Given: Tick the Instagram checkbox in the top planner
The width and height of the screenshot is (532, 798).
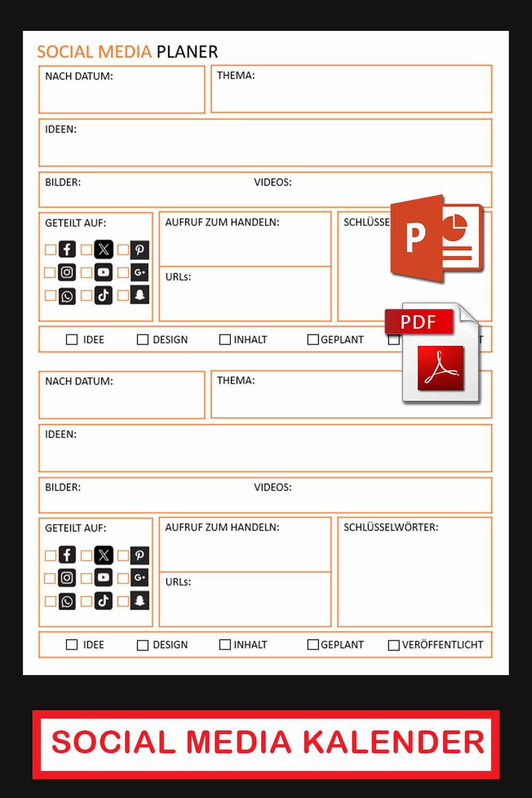Looking at the screenshot, I should (51, 272).
